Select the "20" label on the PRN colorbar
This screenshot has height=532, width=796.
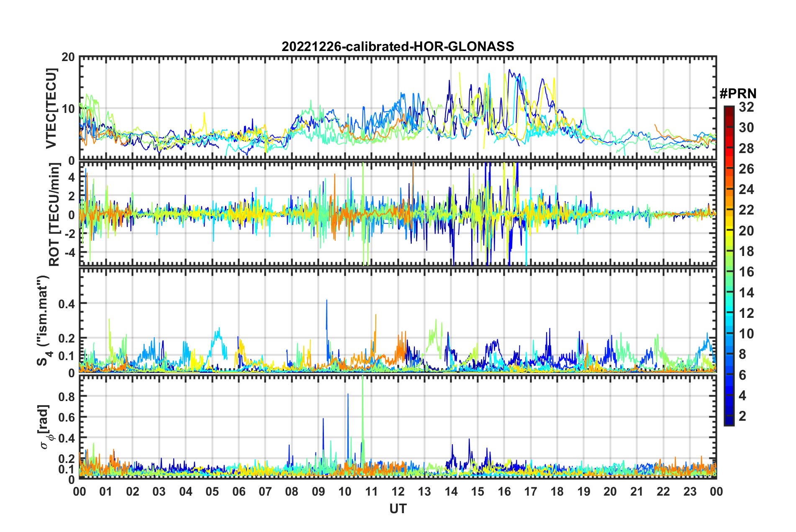(x=747, y=231)
